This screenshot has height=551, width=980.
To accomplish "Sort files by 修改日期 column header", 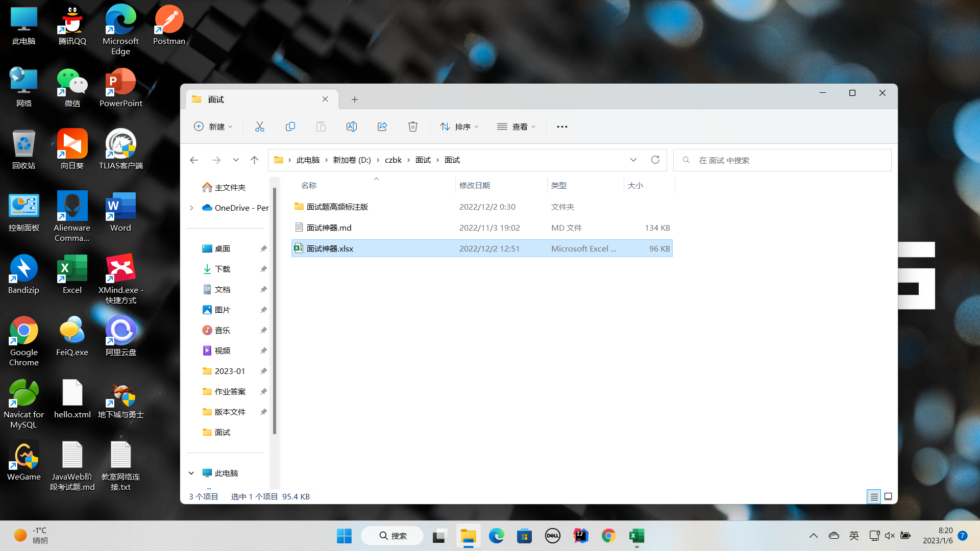I will tap(475, 185).
